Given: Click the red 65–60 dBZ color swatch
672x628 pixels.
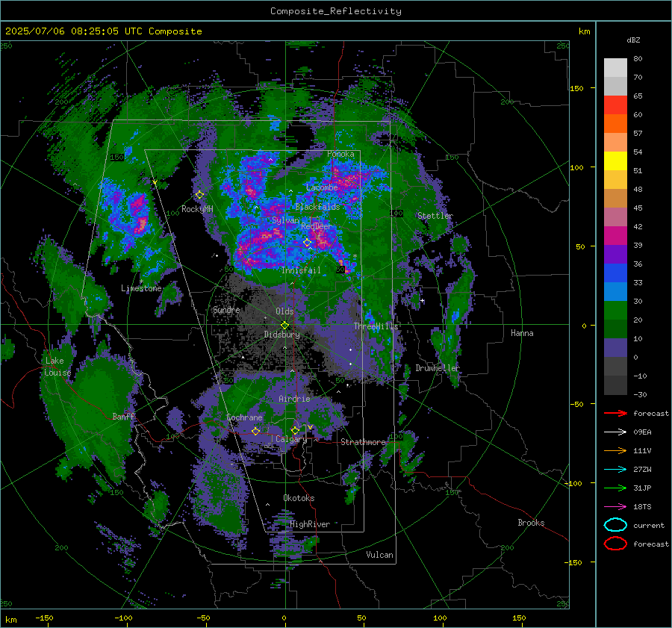Looking at the screenshot, I should point(615,105).
